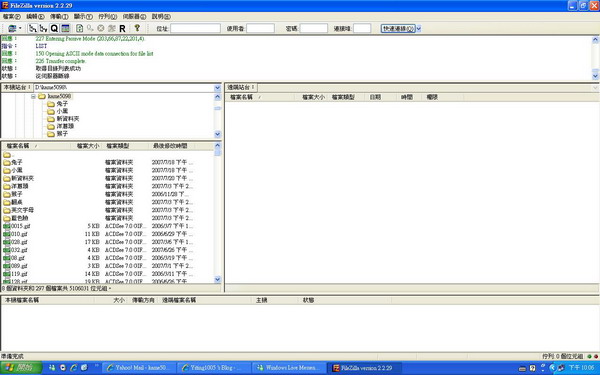Collapse the home5098 tree node

point(33,96)
